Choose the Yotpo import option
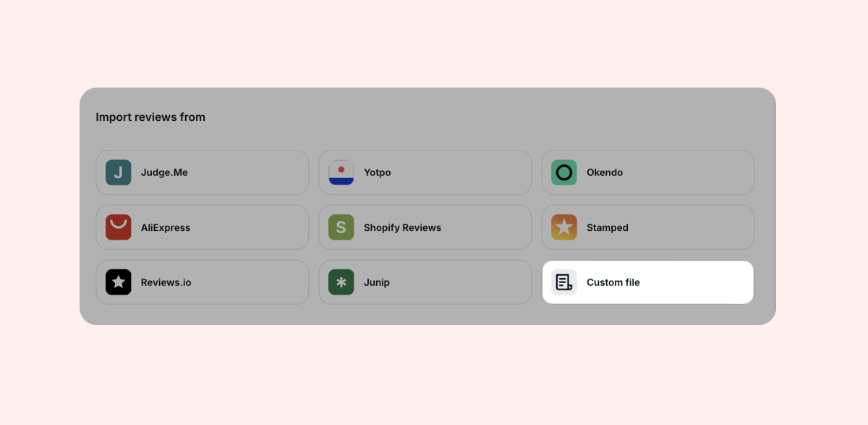 pyautogui.click(x=425, y=172)
